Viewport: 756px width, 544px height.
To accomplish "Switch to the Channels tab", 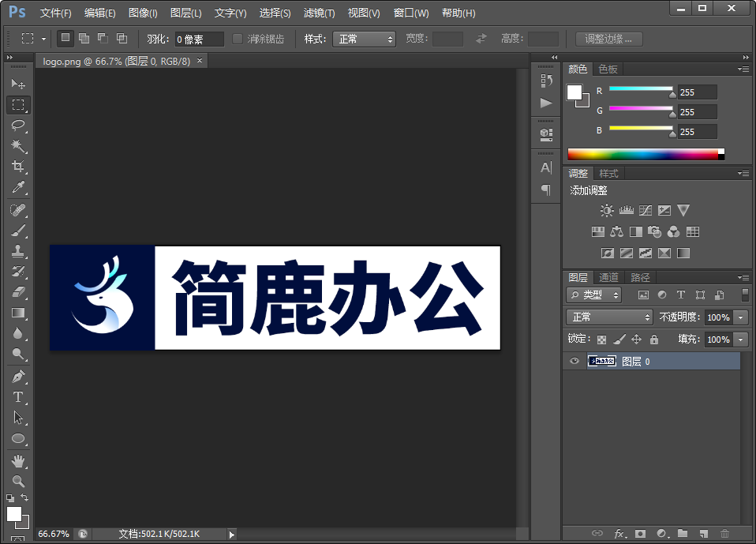I will coord(608,277).
